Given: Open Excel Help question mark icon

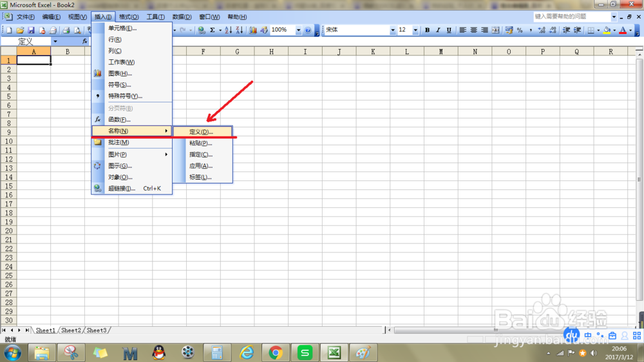Looking at the screenshot, I should pos(308,30).
